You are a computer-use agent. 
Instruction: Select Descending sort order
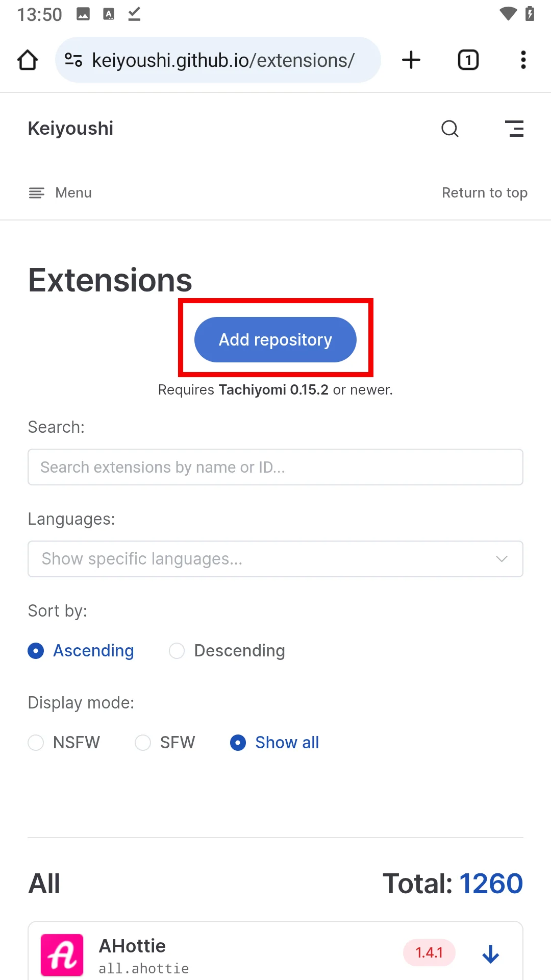pyautogui.click(x=177, y=651)
